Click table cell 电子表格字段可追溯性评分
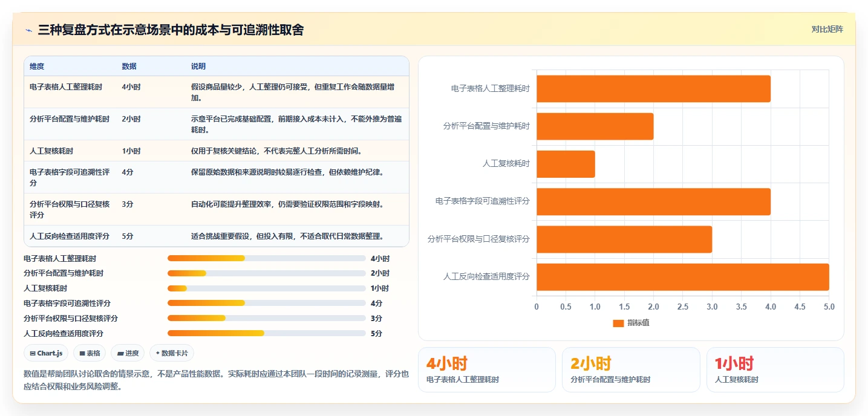 pos(70,177)
